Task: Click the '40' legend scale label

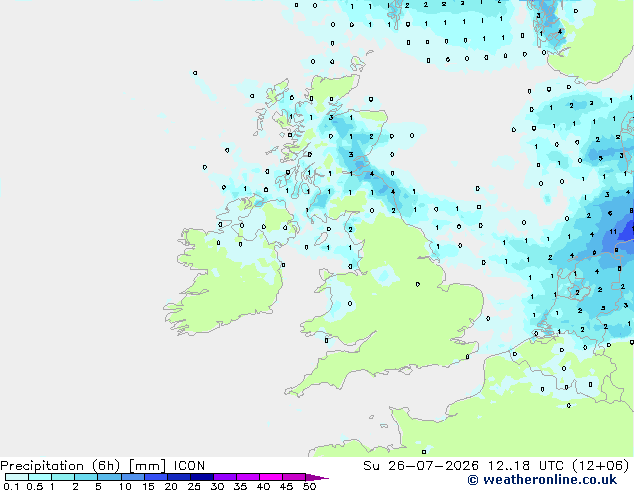Action: [263, 486]
